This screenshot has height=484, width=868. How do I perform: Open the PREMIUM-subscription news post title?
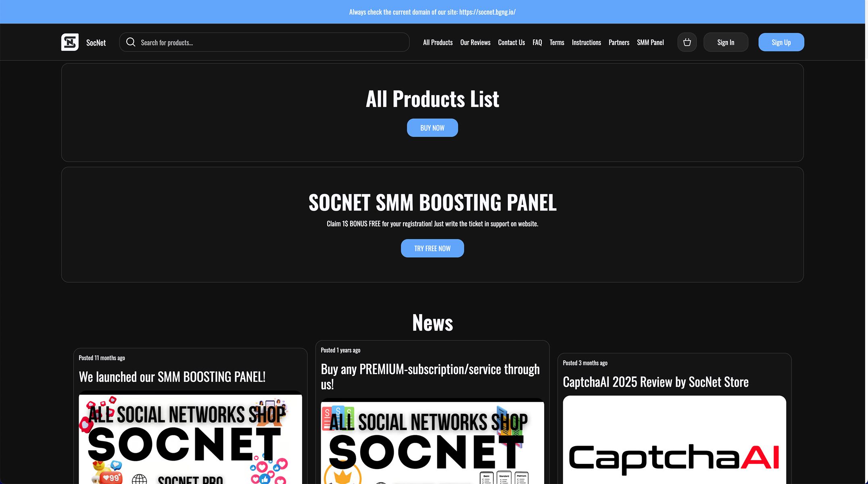430,376
